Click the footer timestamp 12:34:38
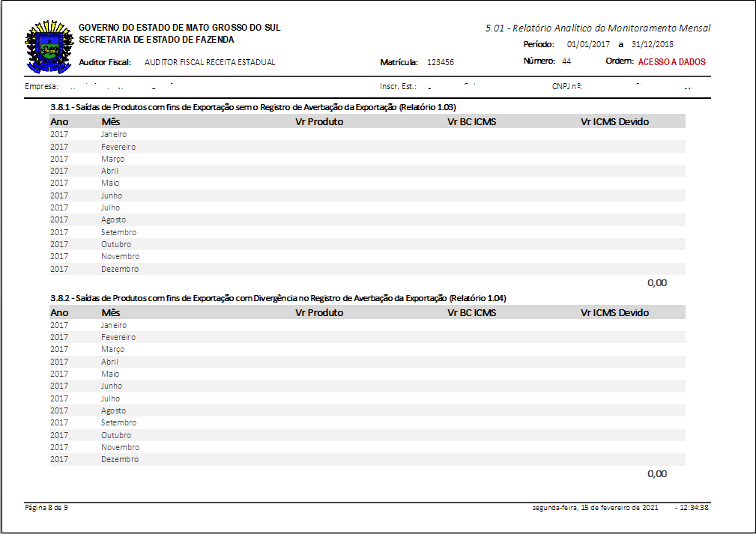Screen dimensions: 756x534 click(693, 508)
